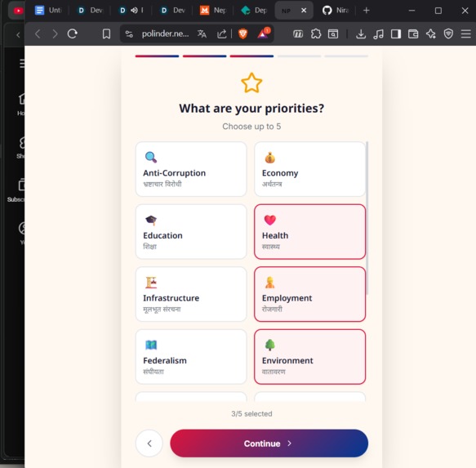Click the rounded m extension icon

298,34
